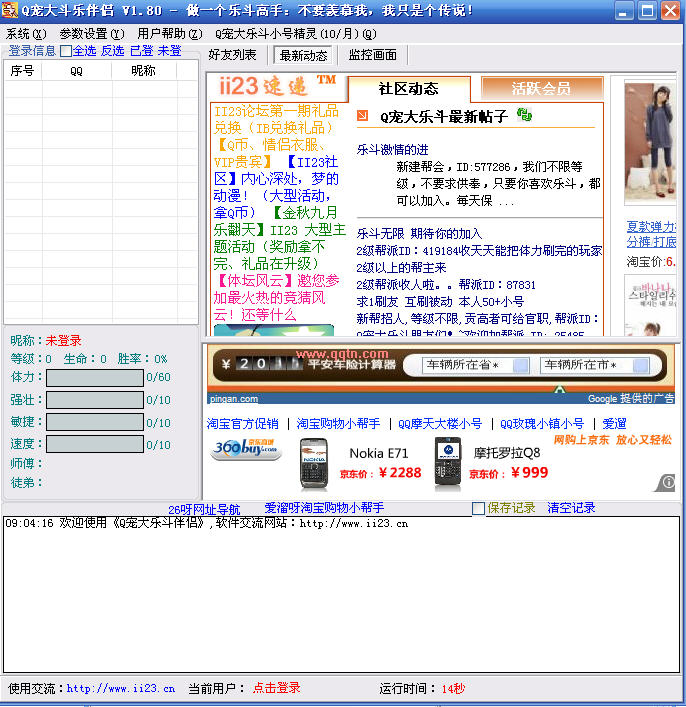Click the 敏捷 progress bar

(95, 422)
